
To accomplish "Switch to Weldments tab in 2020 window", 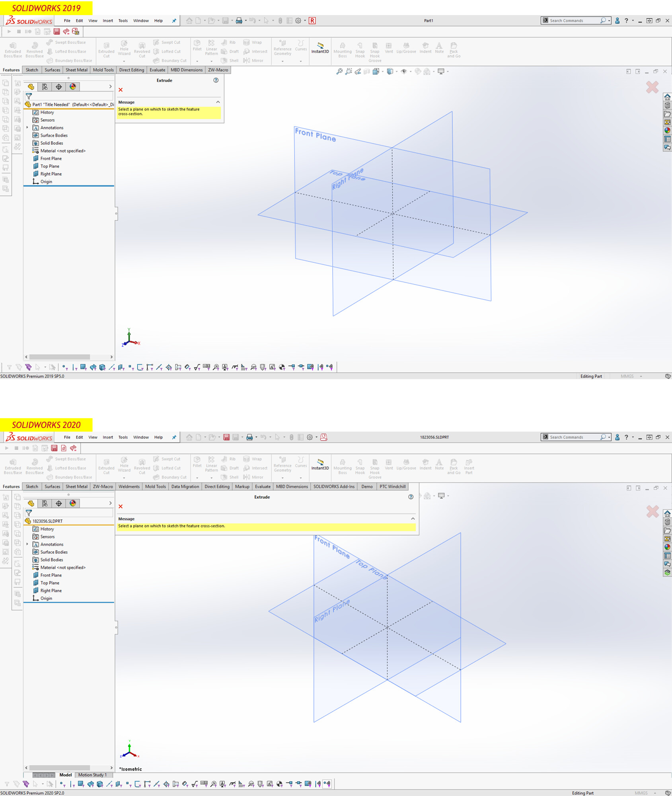I will [x=129, y=486].
